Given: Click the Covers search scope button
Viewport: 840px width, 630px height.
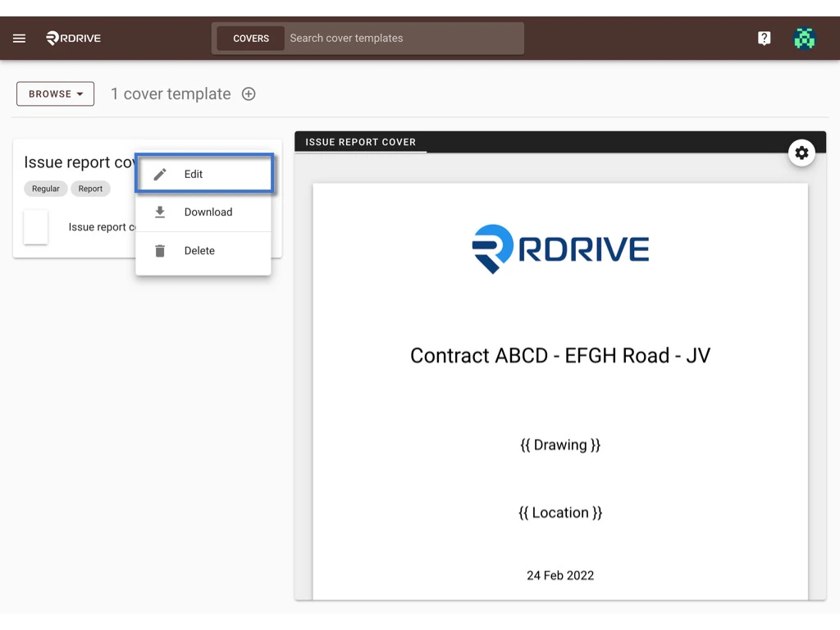Looking at the screenshot, I should (251, 39).
